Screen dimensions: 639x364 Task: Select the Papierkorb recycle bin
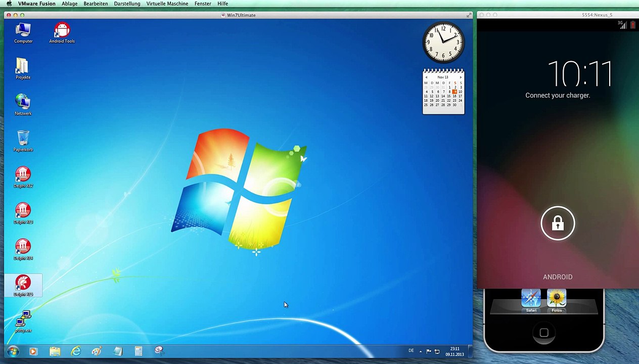click(23, 142)
